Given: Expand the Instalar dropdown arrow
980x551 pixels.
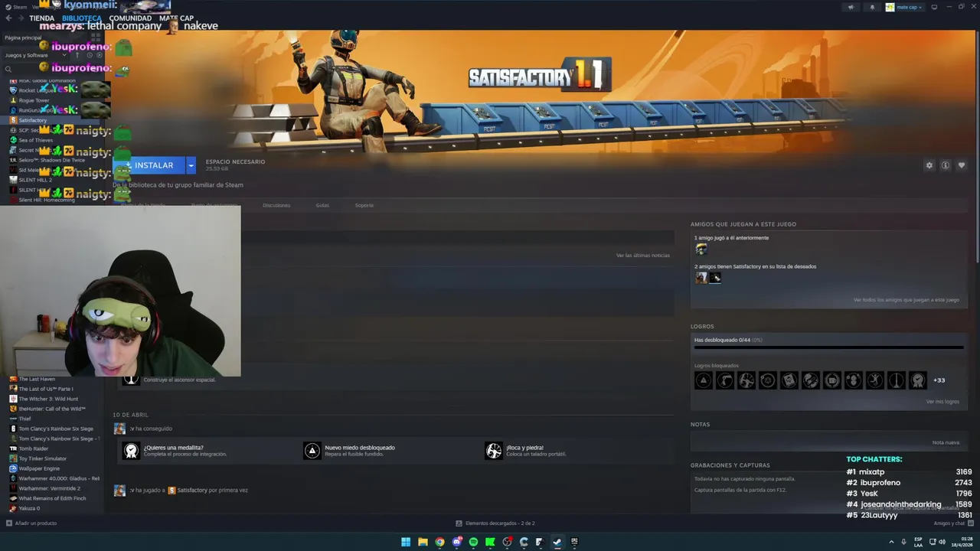Looking at the screenshot, I should 191,165.
